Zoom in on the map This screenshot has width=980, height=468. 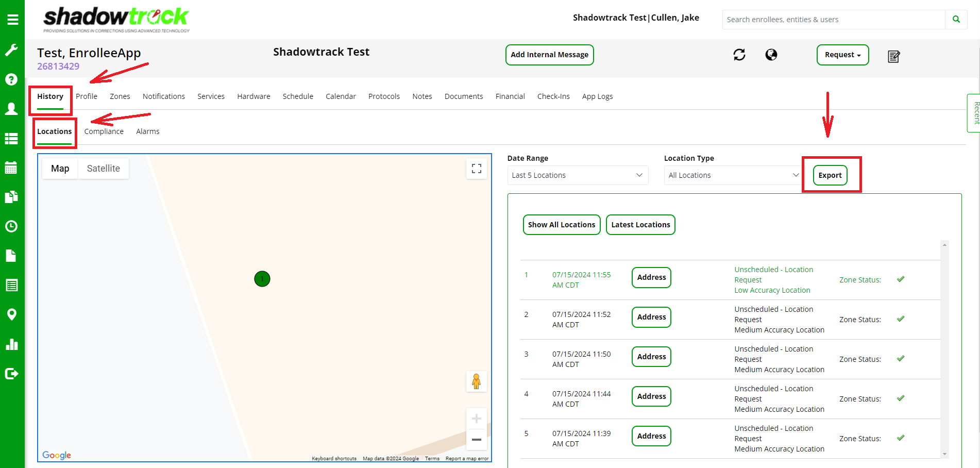coord(477,419)
